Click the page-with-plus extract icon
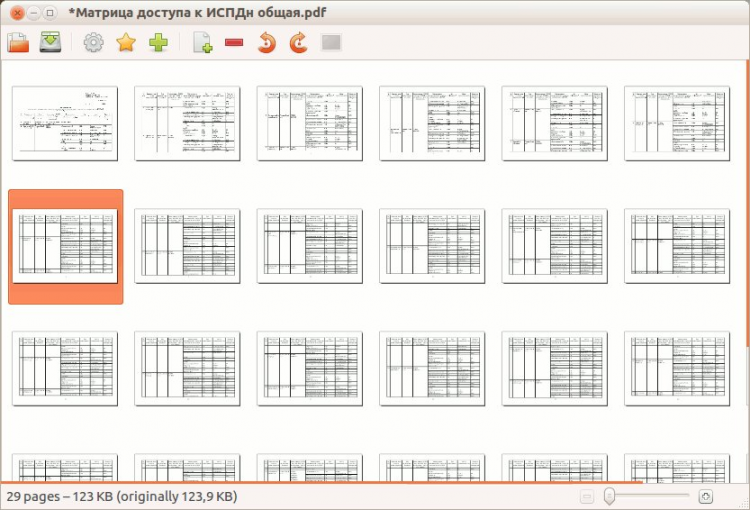 (202, 42)
